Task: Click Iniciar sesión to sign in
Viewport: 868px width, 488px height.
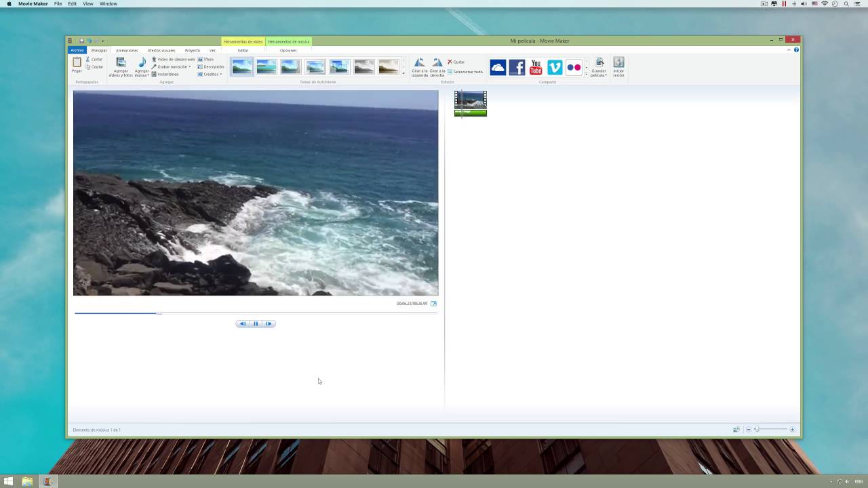Action: [x=618, y=68]
